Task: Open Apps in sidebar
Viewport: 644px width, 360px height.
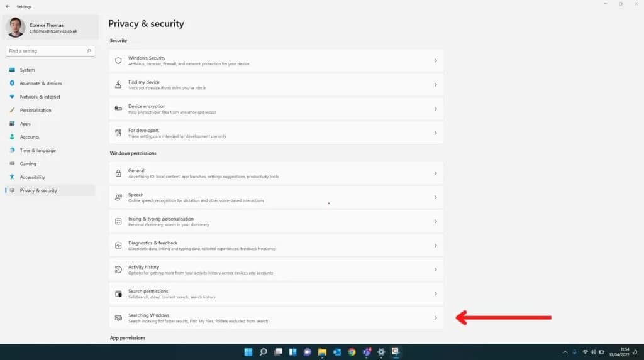Action: point(50,124)
